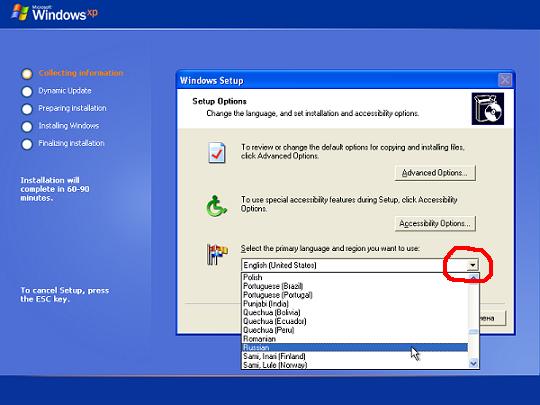
Task: Close the Windows Setup dialog
Action: pos(505,80)
